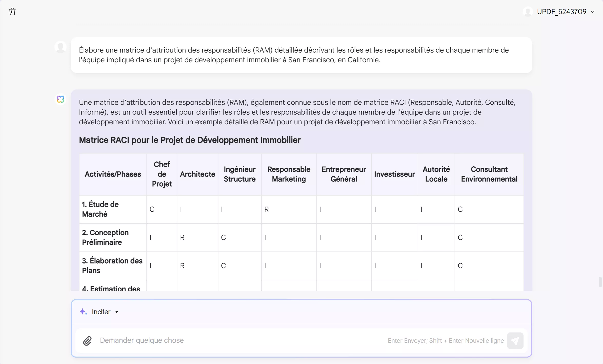The width and height of the screenshot is (603, 364).
Task: Expand the UPDF_5243709 account dropdown
Action: [x=593, y=12]
